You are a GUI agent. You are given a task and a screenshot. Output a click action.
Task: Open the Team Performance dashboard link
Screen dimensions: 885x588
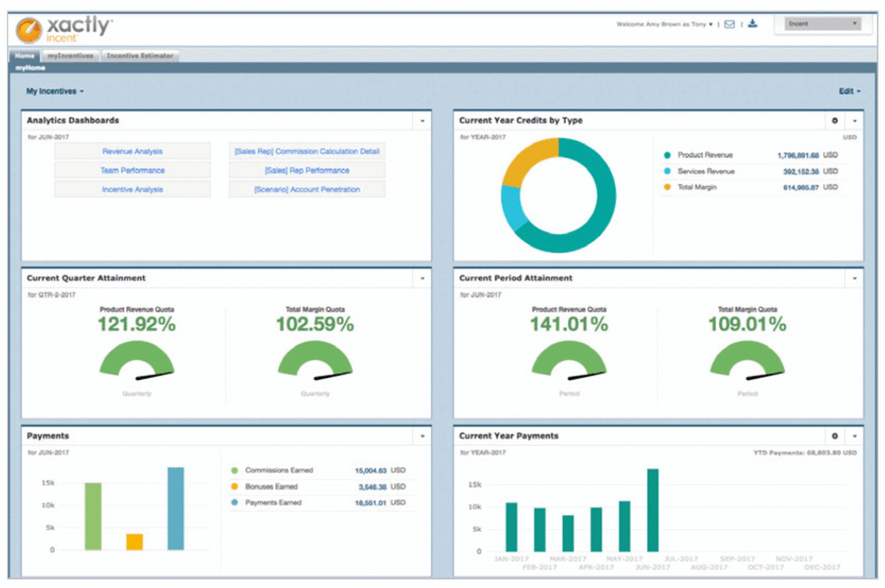tap(132, 170)
